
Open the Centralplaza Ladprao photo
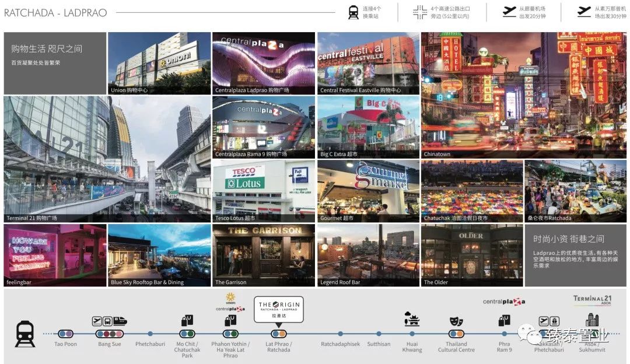pos(264,63)
